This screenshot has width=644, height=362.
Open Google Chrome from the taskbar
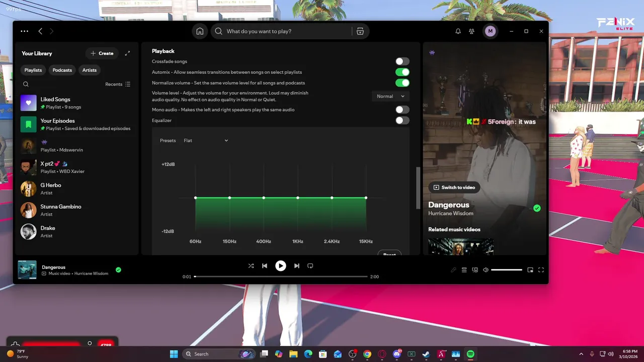pyautogui.click(x=367, y=354)
